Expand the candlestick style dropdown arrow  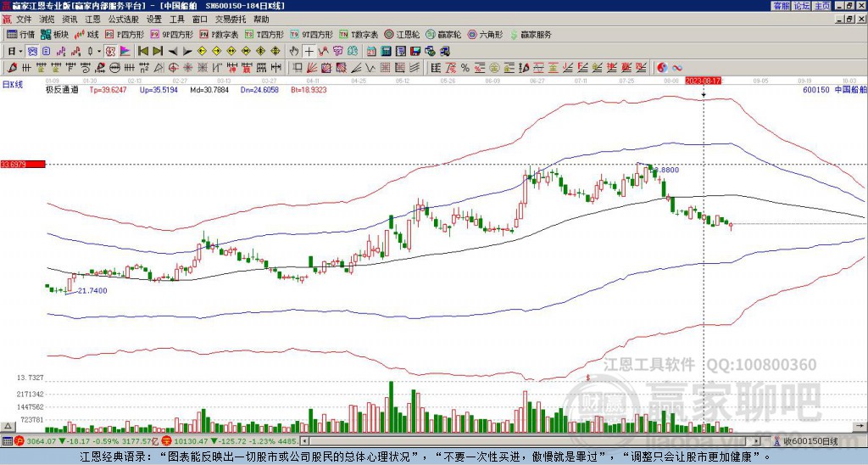click(x=99, y=52)
